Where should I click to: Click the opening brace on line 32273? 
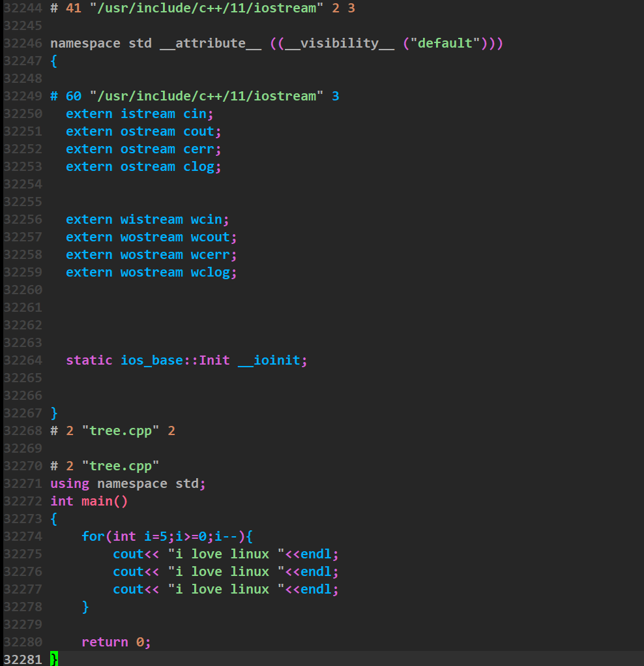[54, 519]
